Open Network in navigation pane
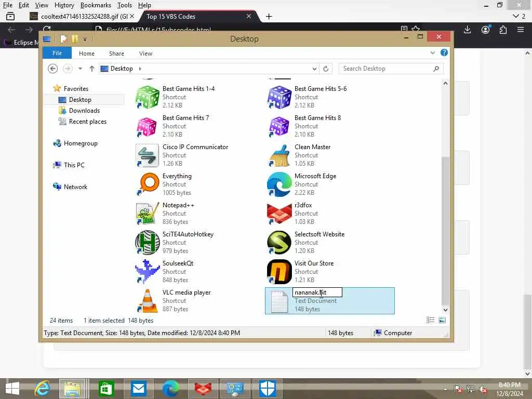 tap(75, 187)
